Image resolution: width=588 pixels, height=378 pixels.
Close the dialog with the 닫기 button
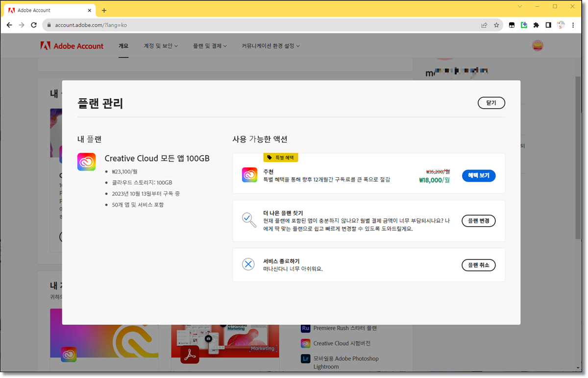[491, 103]
